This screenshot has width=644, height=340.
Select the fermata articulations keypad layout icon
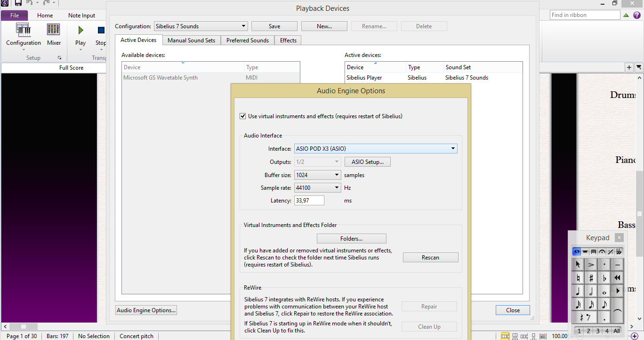click(x=602, y=252)
